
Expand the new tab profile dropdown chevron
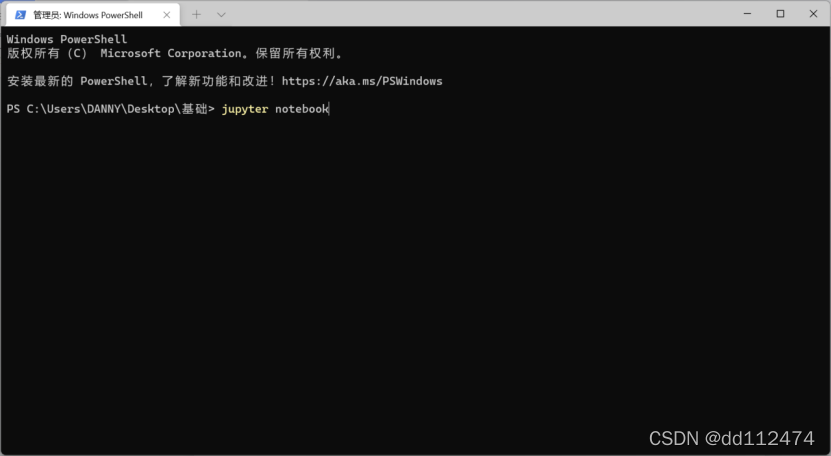(x=221, y=15)
